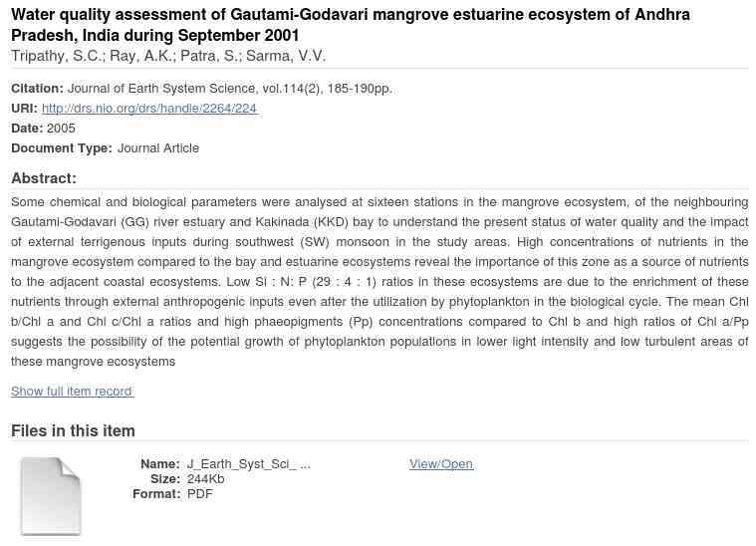Click inside the abstract paragraph text

click(378, 282)
